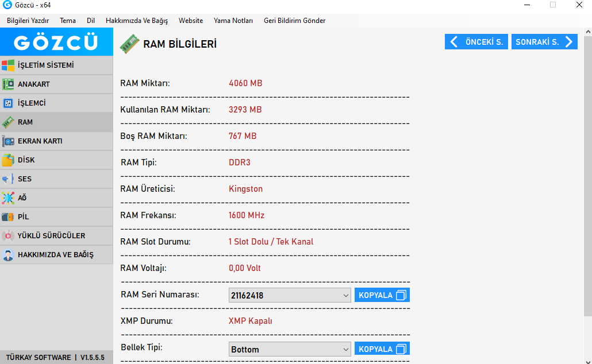Go to previous page with Önceki S.
The height and width of the screenshot is (364, 592).
click(x=476, y=42)
